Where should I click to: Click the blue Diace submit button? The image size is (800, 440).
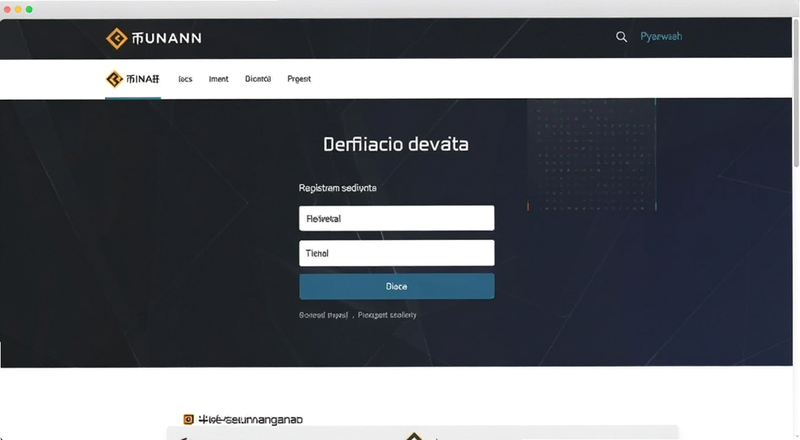tap(396, 286)
